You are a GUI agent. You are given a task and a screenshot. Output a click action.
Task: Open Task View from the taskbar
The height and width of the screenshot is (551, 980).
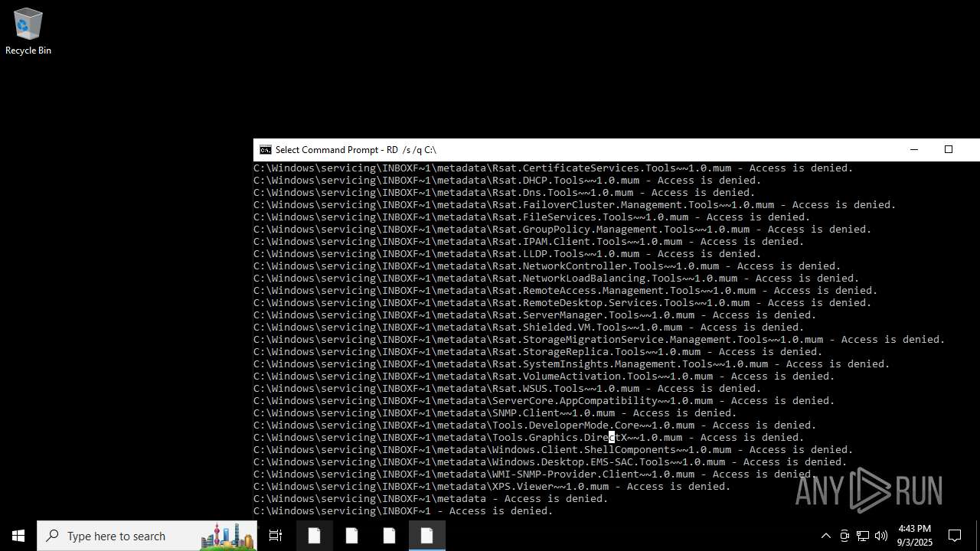pyautogui.click(x=276, y=536)
